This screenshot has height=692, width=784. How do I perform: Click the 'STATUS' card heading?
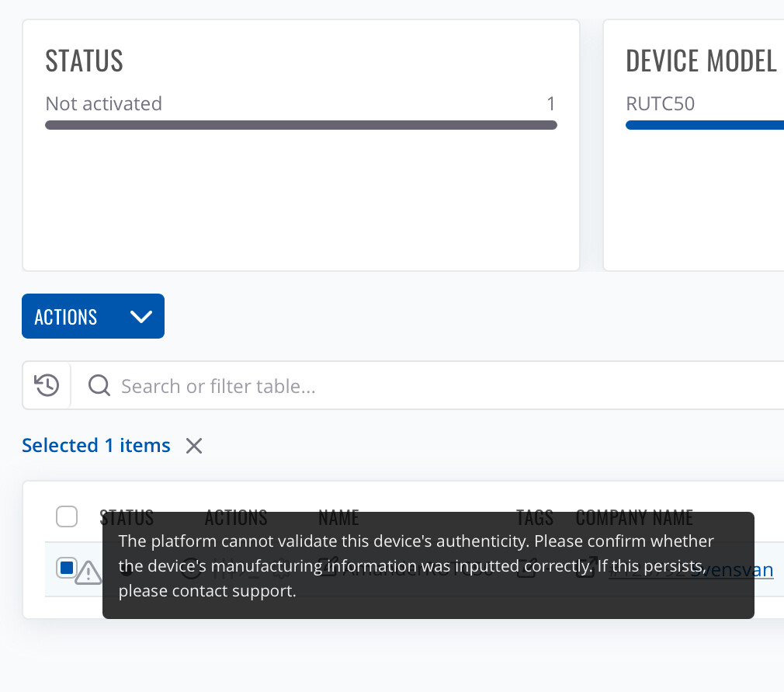[84, 61]
